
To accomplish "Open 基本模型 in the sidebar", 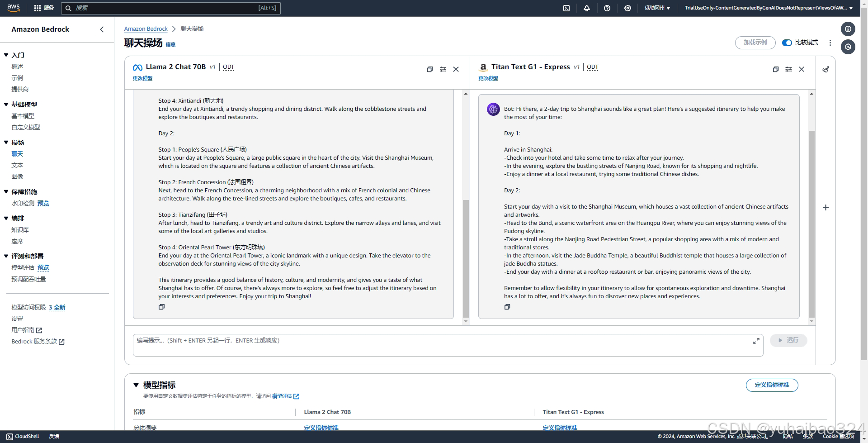I will 23,116.
